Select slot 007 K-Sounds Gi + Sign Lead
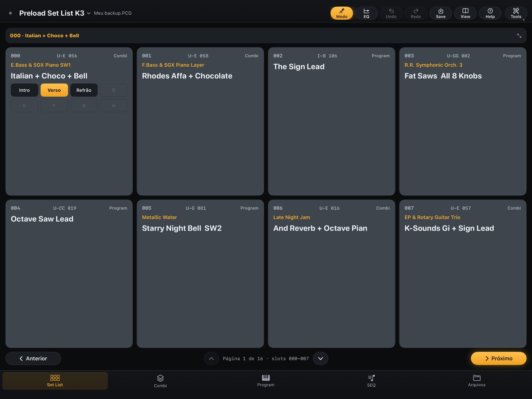 [x=463, y=274]
